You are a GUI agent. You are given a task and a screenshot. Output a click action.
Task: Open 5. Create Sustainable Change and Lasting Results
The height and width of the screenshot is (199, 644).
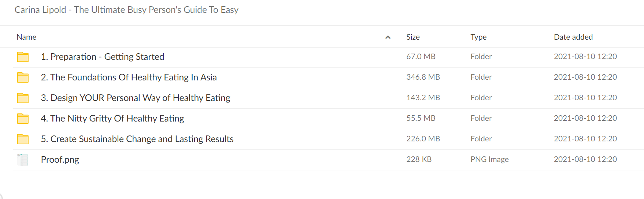coord(137,139)
